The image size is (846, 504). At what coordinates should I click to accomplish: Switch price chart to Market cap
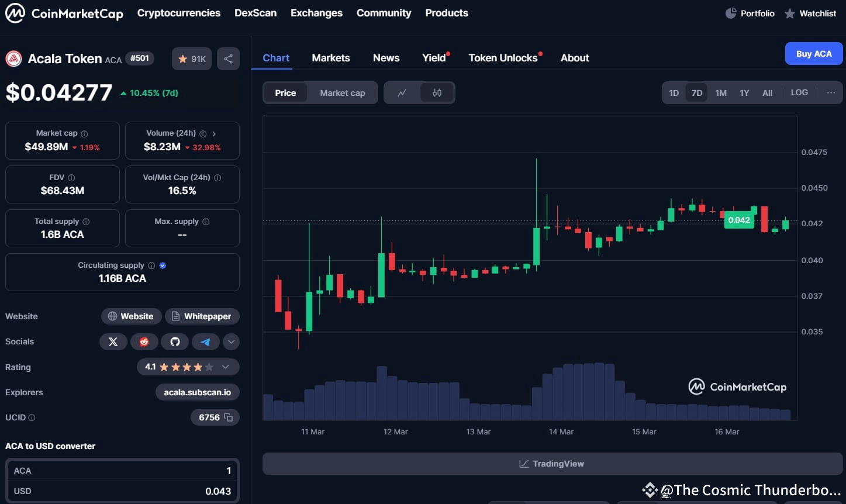coord(342,92)
